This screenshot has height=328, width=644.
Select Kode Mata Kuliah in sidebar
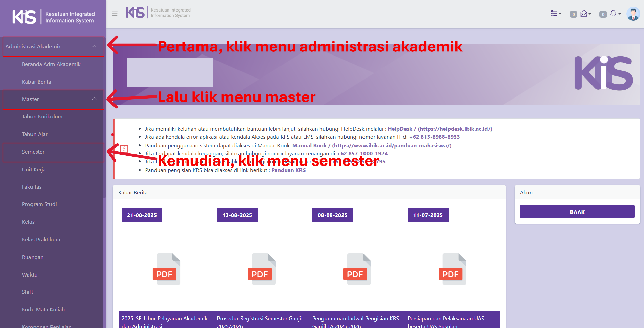[x=43, y=310]
